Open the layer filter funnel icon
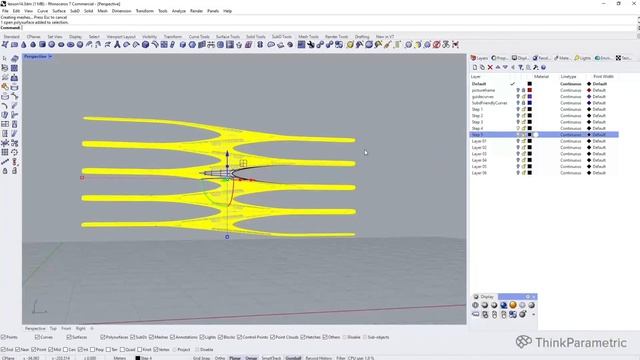The image size is (640, 360). 521,67
